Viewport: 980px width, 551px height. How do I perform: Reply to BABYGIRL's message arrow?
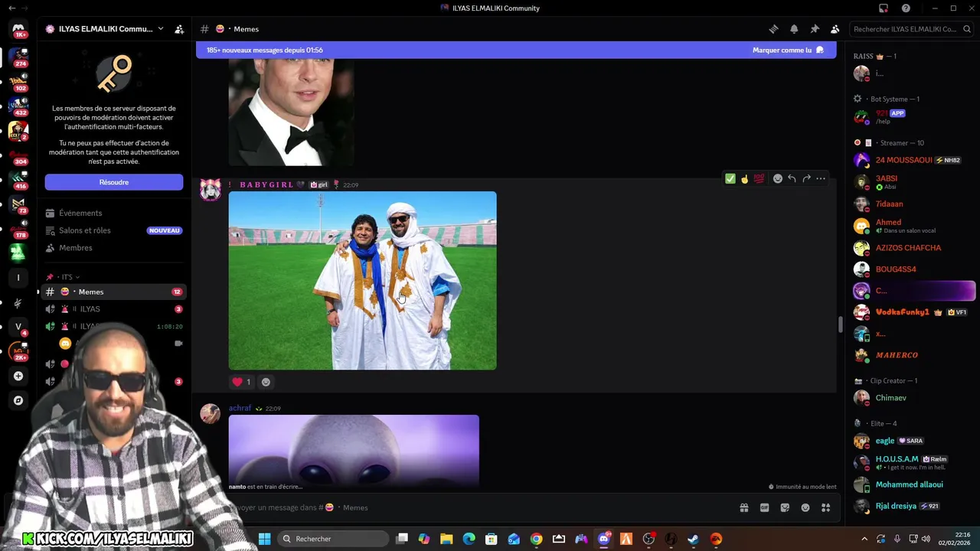(792, 178)
